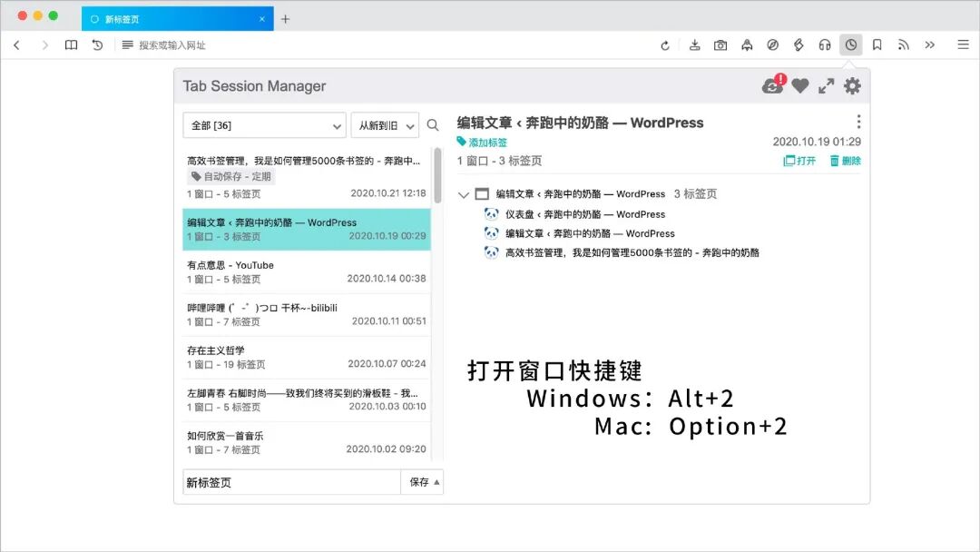
Task: Open the 从新到旧 sort order dropdown
Action: [385, 125]
